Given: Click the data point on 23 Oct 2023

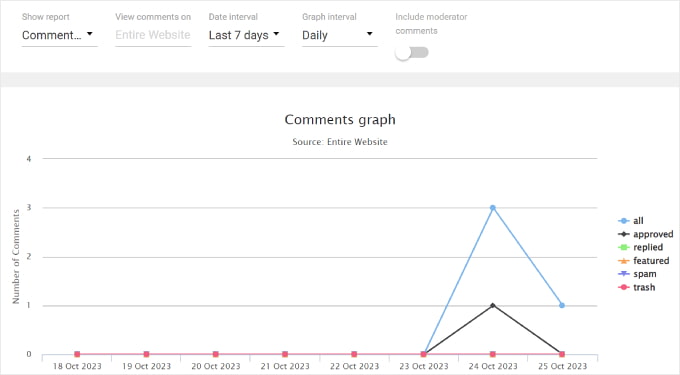Looking at the screenshot, I should 424,354.
